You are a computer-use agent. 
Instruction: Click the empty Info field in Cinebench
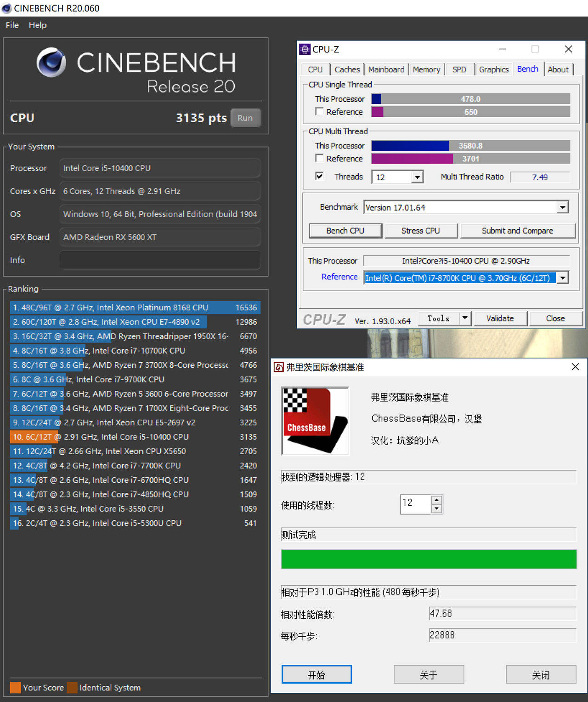coord(160,260)
